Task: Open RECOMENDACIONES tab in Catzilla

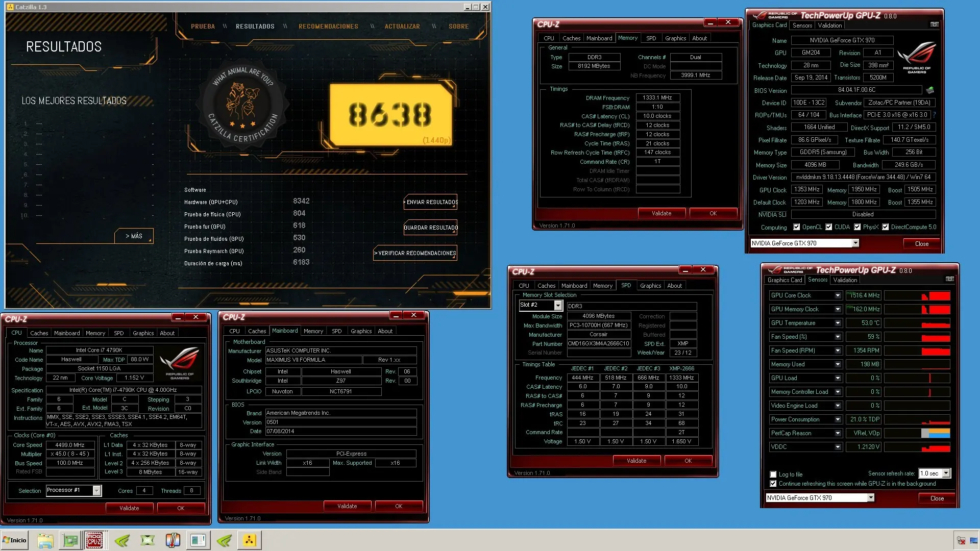Action: coord(328,27)
